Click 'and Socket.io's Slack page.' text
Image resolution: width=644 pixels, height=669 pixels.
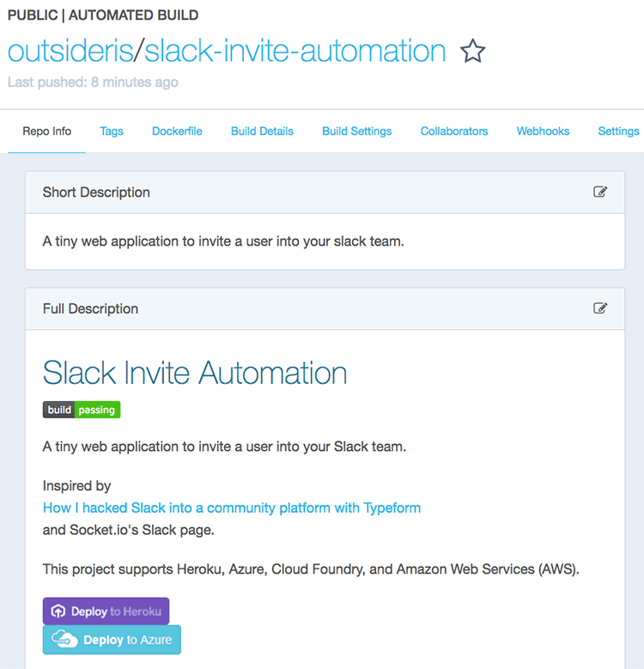point(129,530)
